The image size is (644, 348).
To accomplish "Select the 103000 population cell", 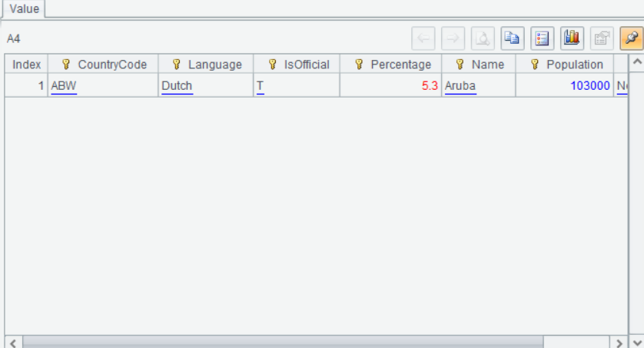I will (x=589, y=86).
